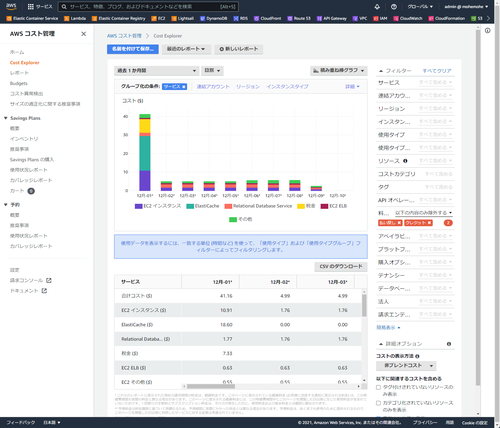This screenshot has width=500, height=428.
Task: Open Savings Plans の購入 sidebar item
Action: (32, 160)
